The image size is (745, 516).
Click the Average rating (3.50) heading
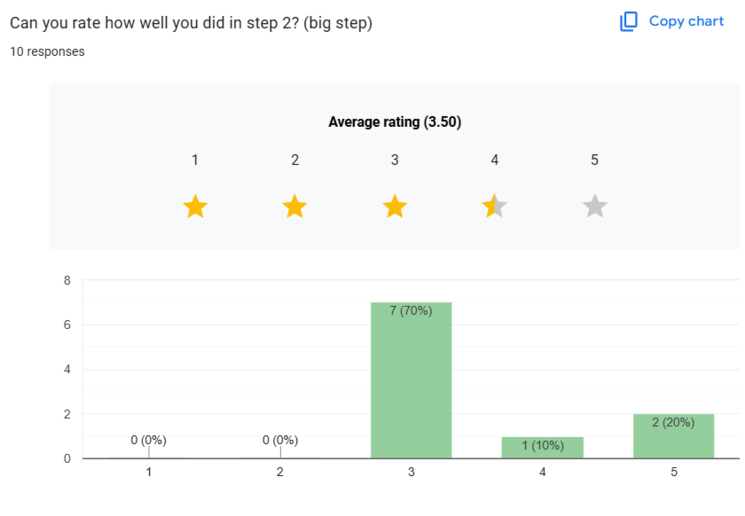[394, 122]
